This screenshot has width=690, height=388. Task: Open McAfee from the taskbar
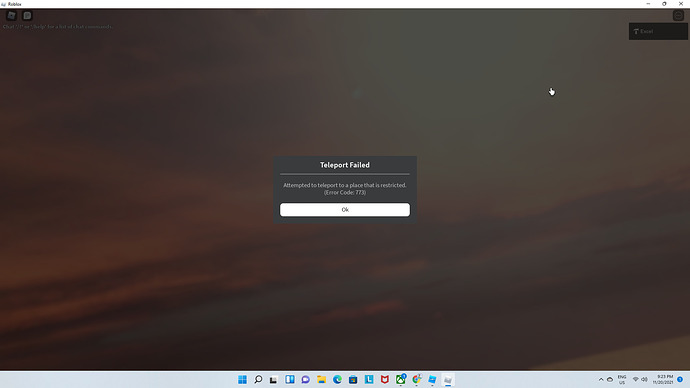coord(385,380)
